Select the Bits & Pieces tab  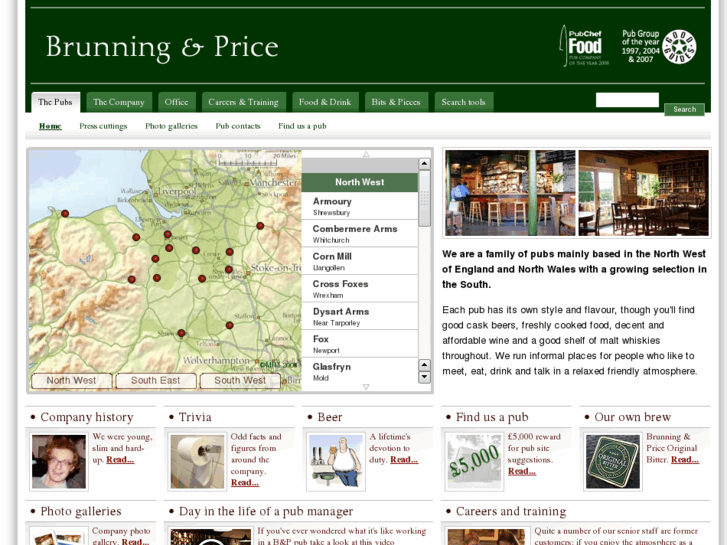coord(396,102)
